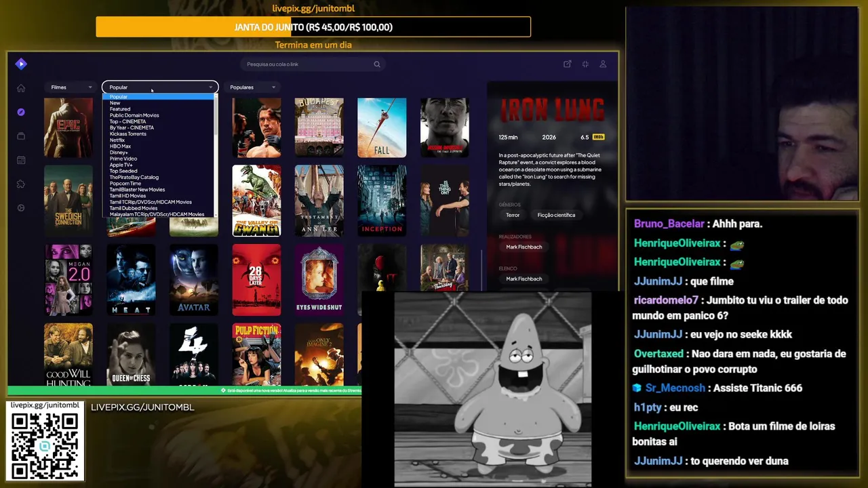
Task: Open the Queen of Chess poster
Action: (131, 354)
